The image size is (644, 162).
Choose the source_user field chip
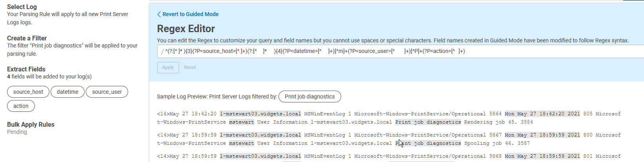[x=107, y=92]
